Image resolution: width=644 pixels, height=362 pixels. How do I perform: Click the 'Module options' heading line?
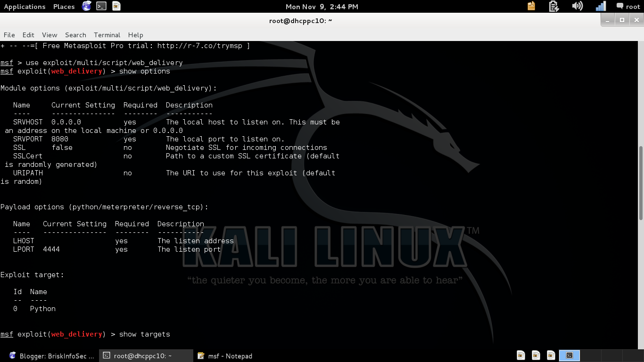108,88
